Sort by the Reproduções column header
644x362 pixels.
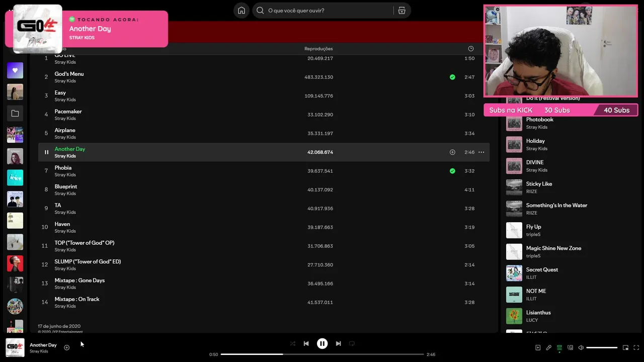point(318,49)
